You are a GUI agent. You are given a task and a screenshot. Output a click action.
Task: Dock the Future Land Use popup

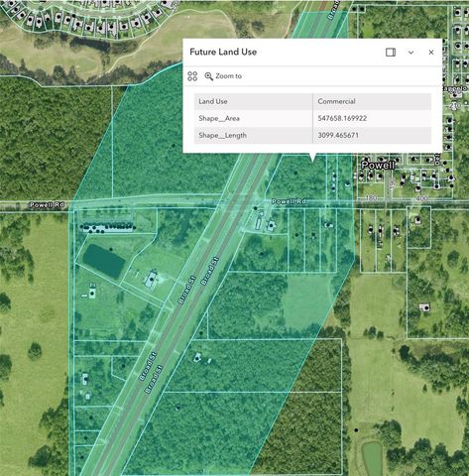[x=391, y=53]
